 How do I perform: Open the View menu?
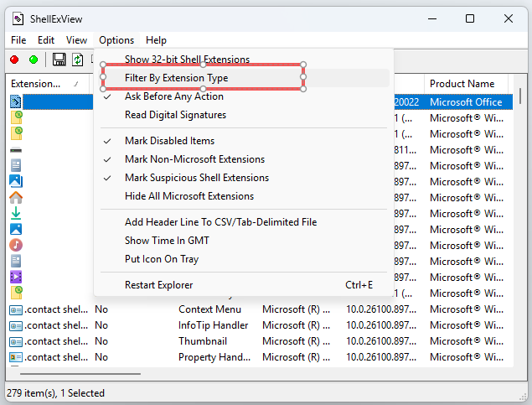tap(76, 40)
